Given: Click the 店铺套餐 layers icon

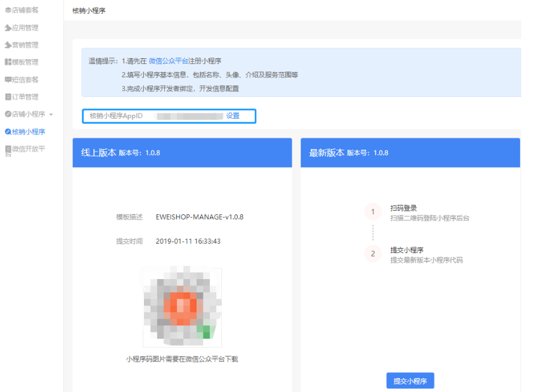Looking at the screenshot, I should 8,10.
